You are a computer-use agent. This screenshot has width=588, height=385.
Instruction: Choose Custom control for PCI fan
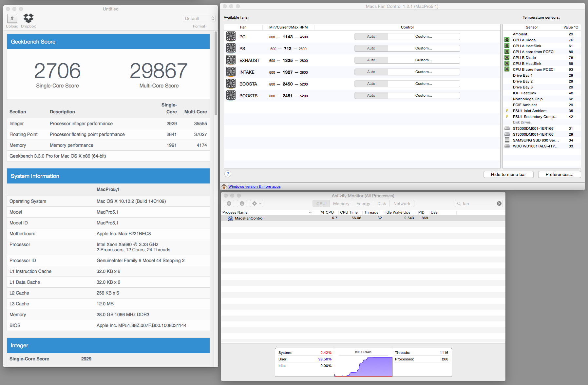(424, 36)
